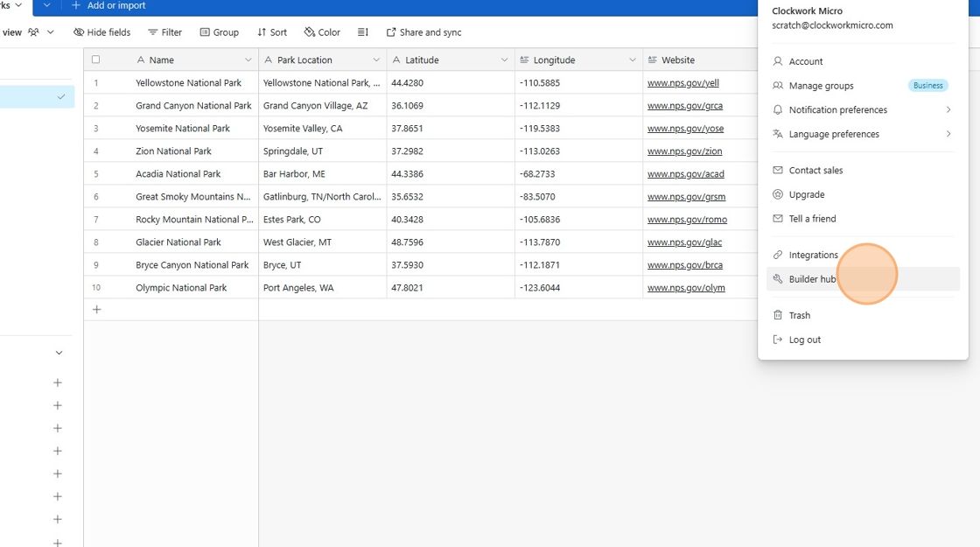
Task: Open view collaborators dropdown icon
Action: coord(34,32)
